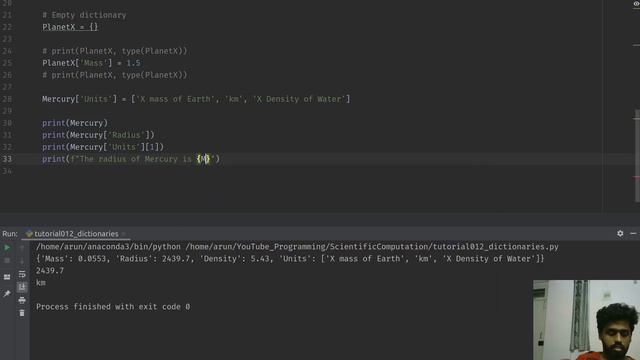Click on line number 33 in the gutter
The image size is (640, 360).
(x=7, y=159)
